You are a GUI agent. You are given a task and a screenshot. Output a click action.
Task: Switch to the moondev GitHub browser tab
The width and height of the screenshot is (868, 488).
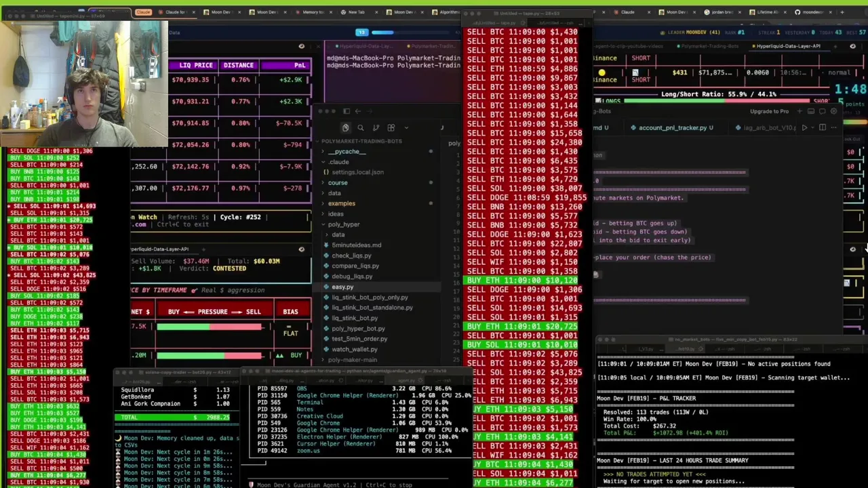pyautogui.click(x=812, y=12)
